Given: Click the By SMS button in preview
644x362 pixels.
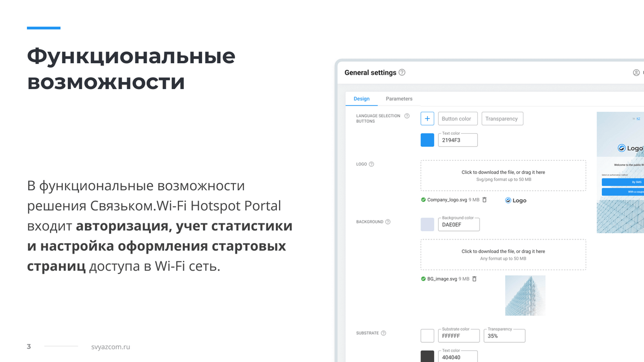Looking at the screenshot, I should click(x=623, y=182).
